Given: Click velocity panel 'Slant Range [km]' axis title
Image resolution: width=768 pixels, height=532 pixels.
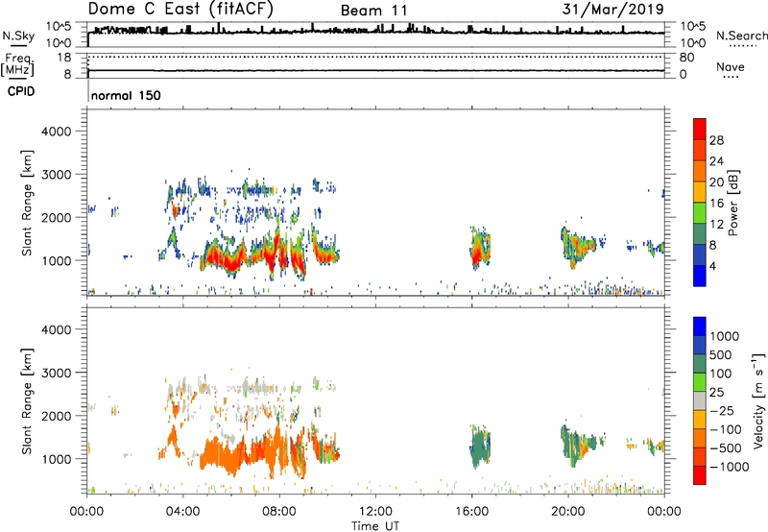Looking at the screenshot, I should (27, 401).
